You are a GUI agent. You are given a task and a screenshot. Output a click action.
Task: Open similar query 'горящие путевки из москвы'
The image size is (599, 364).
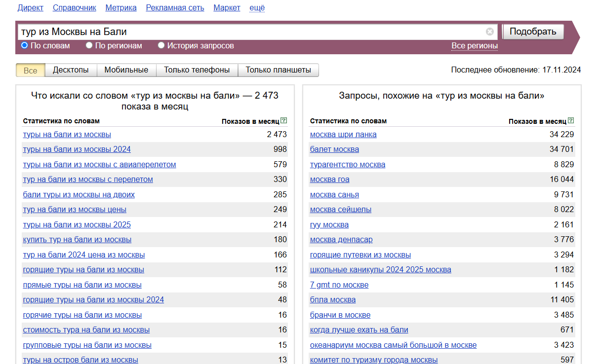point(360,255)
